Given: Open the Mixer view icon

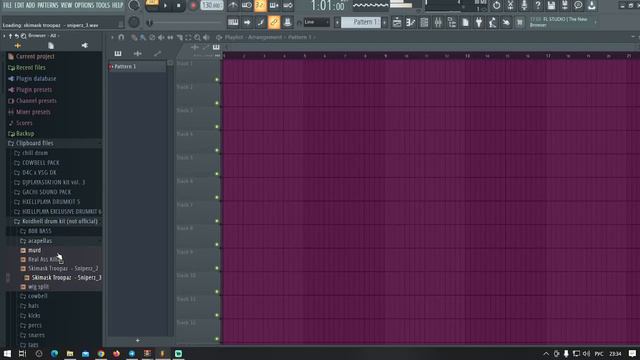Looking at the screenshot, I should coord(438,22).
